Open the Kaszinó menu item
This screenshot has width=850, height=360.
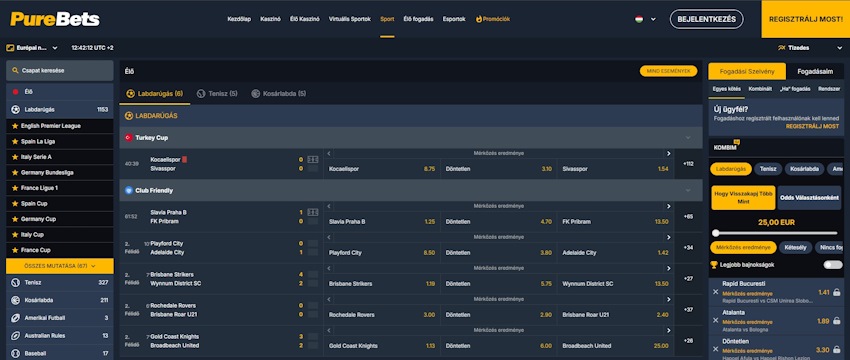(x=270, y=19)
